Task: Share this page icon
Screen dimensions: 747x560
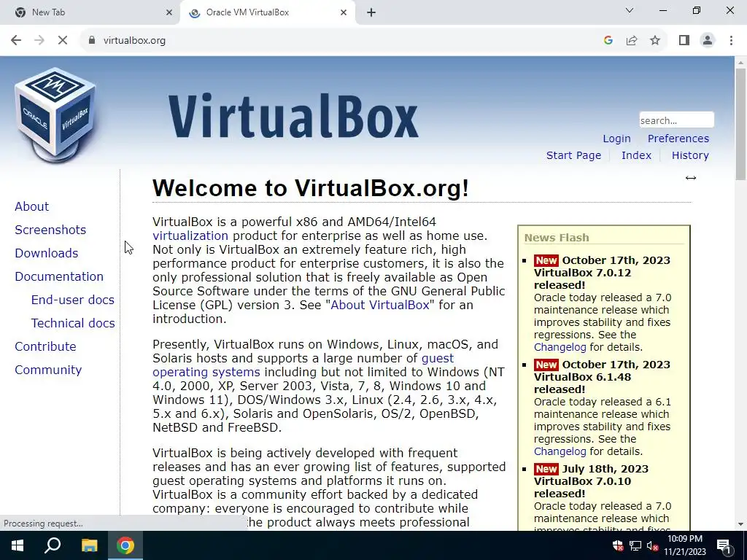Action: click(632, 41)
